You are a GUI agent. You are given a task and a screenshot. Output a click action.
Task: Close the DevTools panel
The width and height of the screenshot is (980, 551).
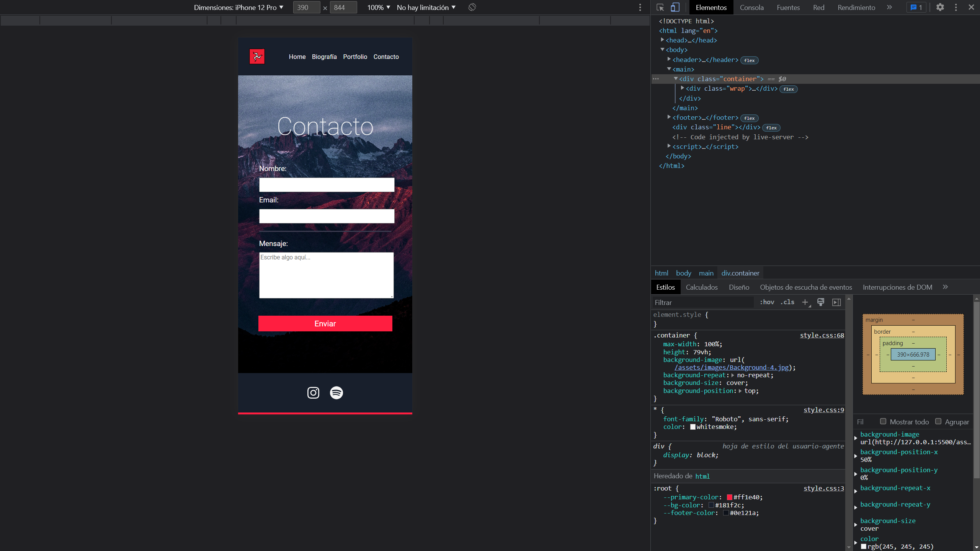(971, 7)
